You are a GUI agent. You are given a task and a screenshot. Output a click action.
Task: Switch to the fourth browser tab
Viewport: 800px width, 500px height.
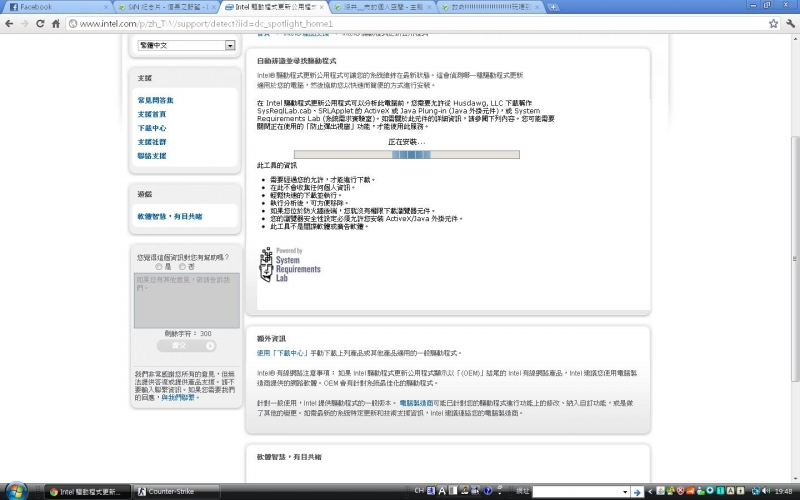click(x=383, y=7)
